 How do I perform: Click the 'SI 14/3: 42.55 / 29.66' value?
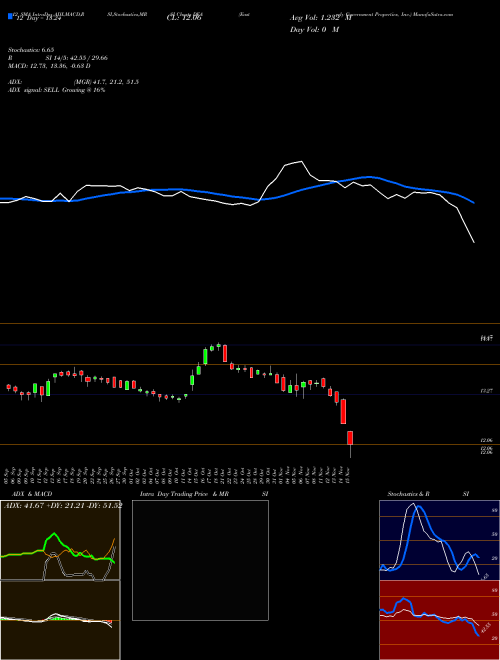77,58
